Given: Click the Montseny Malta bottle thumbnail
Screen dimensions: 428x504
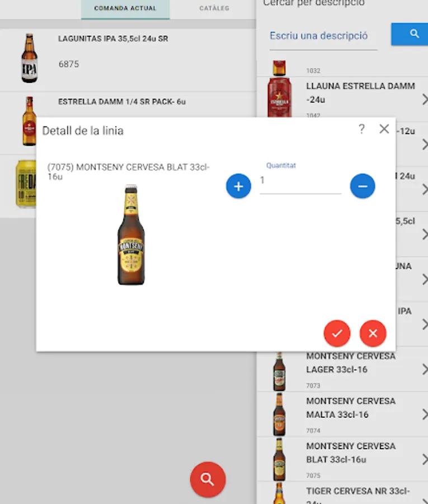Looking at the screenshot, I should (279, 414).
